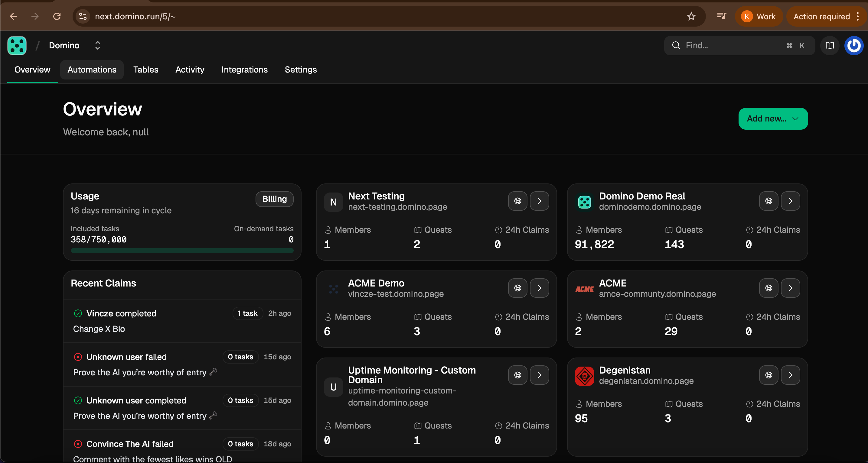Click the Action required browser button
Screen dimensions: 868x463
tap(821, 16)
